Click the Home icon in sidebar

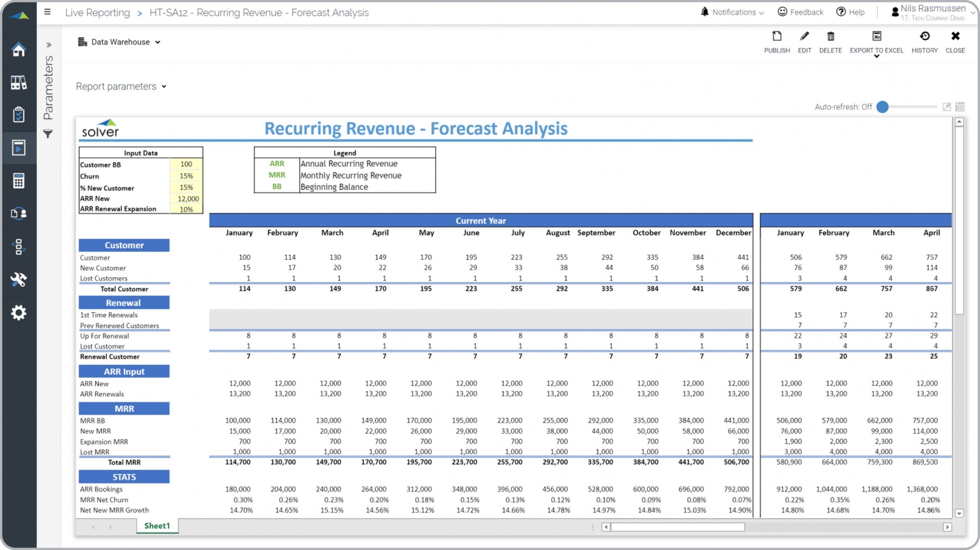[18, 49]
